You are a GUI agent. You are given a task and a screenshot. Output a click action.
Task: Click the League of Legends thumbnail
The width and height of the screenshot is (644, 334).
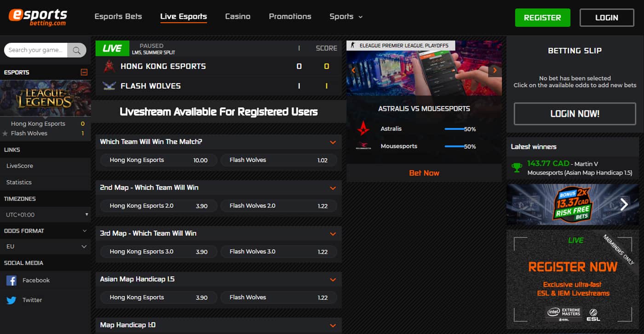[45, 98]
